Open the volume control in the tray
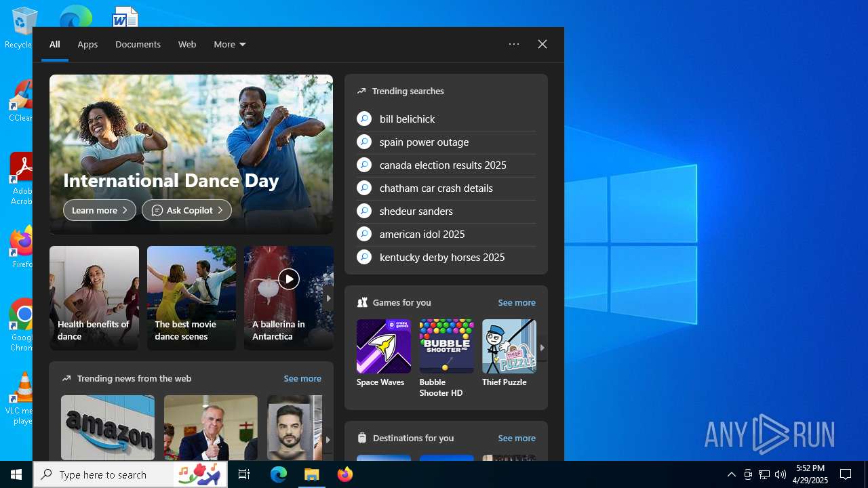Image resolution: width=868 pixels, height=488 pixels. point(781,474)
